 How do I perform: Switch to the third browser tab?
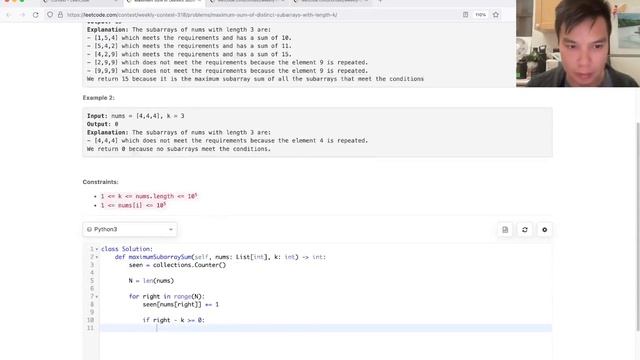click(x=248, y=2)
